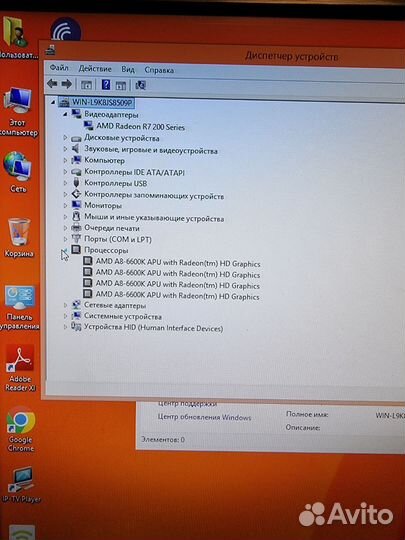
Task: Click the Forward arrow toolbar icon
Action: pos(66,84)
